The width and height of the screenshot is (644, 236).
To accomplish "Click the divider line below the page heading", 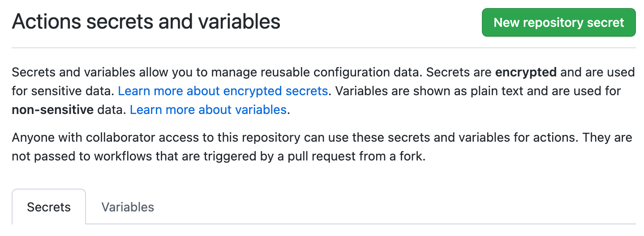I will point(322,47).
